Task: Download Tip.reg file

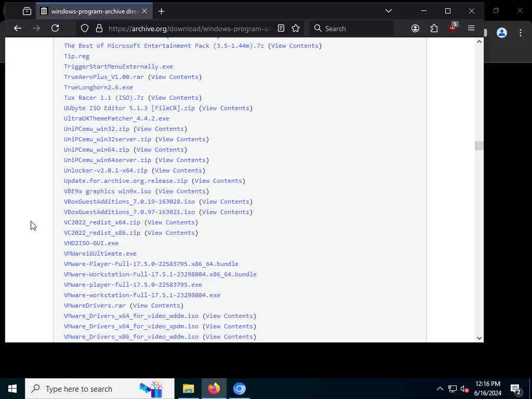Action: 77,56
